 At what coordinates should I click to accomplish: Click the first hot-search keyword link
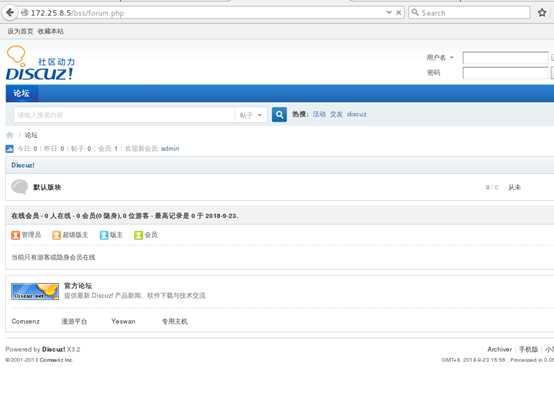pyautogui.click(x=319, y=114)
